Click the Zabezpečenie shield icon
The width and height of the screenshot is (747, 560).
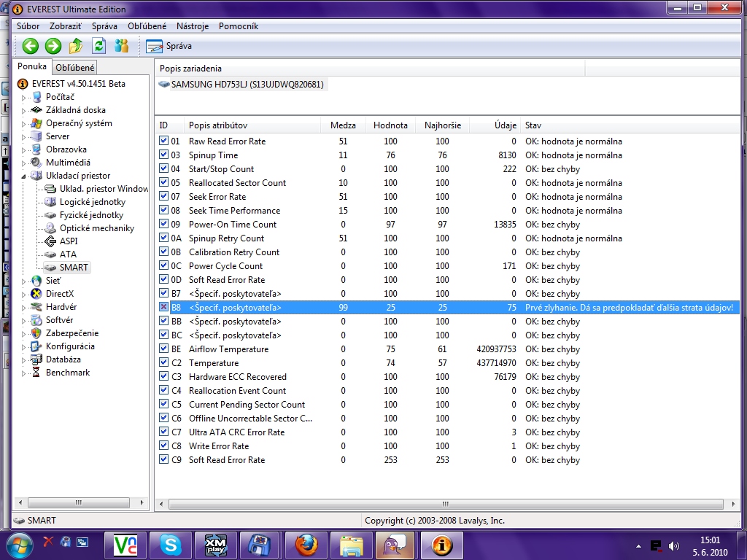(36, 333)
